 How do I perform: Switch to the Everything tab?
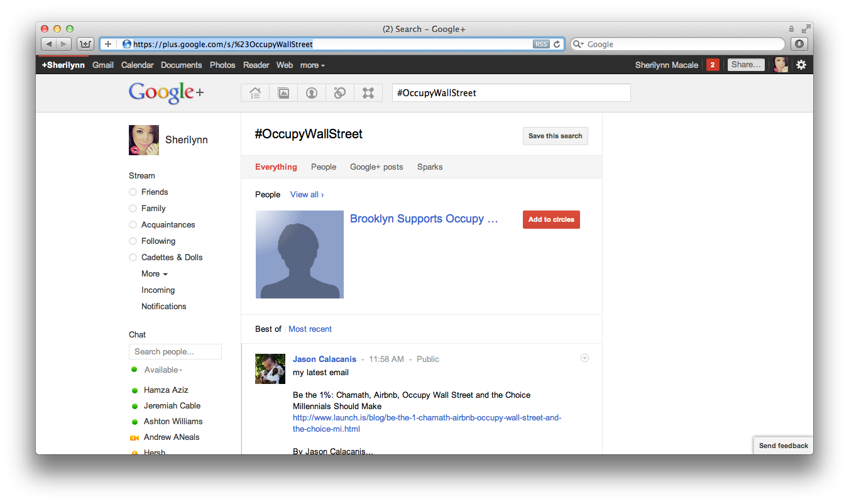click(276, 167)
